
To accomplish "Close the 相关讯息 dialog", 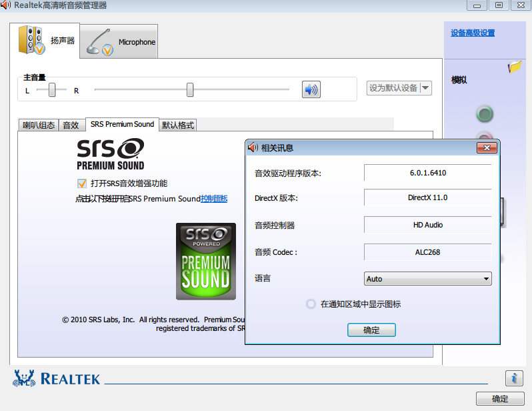I will tap(487, 147).
